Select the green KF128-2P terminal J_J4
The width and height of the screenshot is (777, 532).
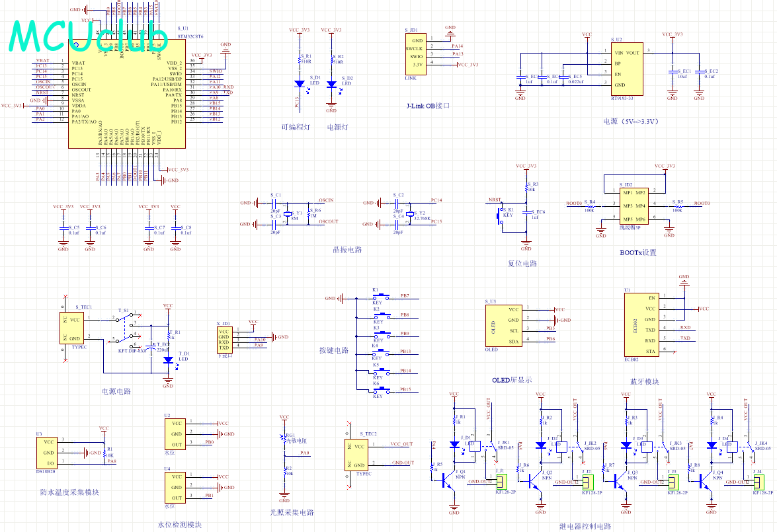[x=758, y=482]
